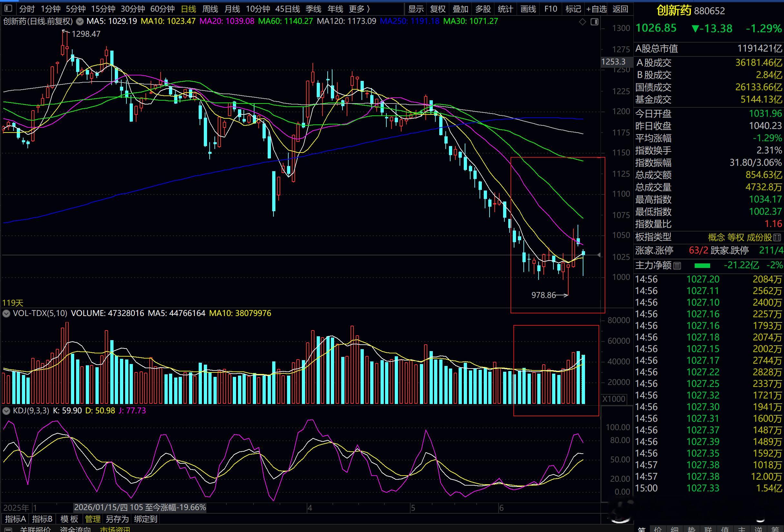
Task: Select the 5分钟 period
Action: (x=75, y=9)
